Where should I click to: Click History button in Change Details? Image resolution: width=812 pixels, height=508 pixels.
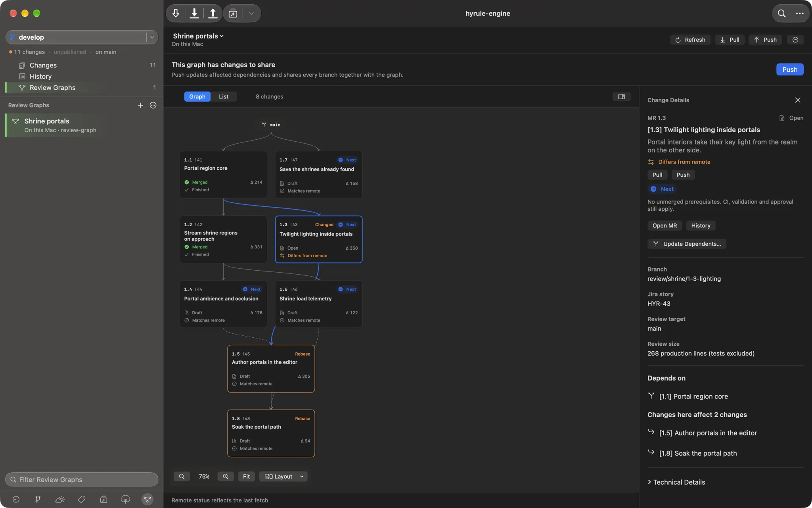tap(701, 225)
